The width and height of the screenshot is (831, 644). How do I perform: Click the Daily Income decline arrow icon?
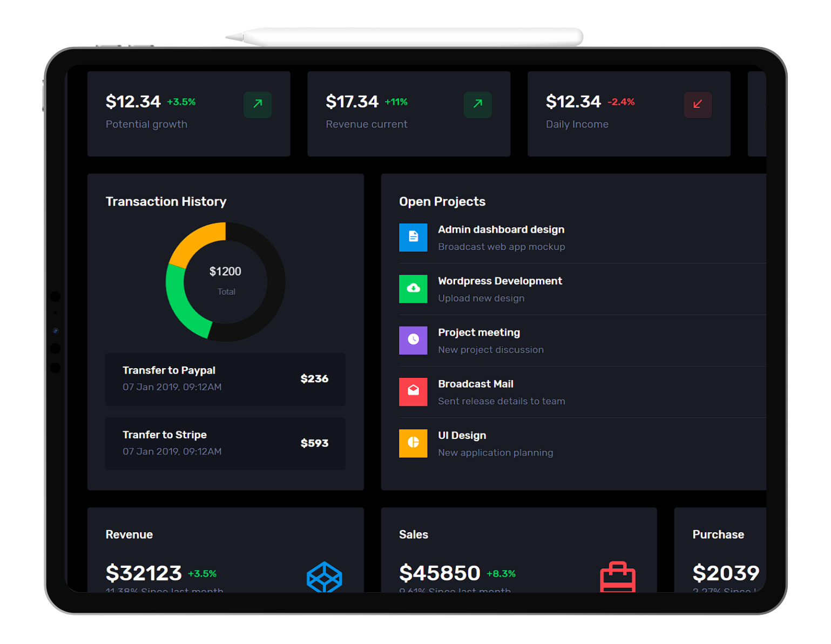click(698, 105)
